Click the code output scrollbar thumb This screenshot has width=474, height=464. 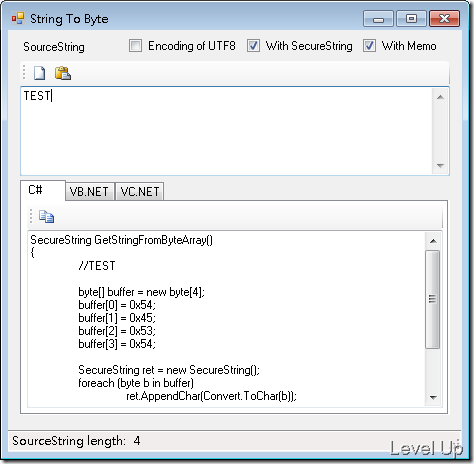point(433,299)
